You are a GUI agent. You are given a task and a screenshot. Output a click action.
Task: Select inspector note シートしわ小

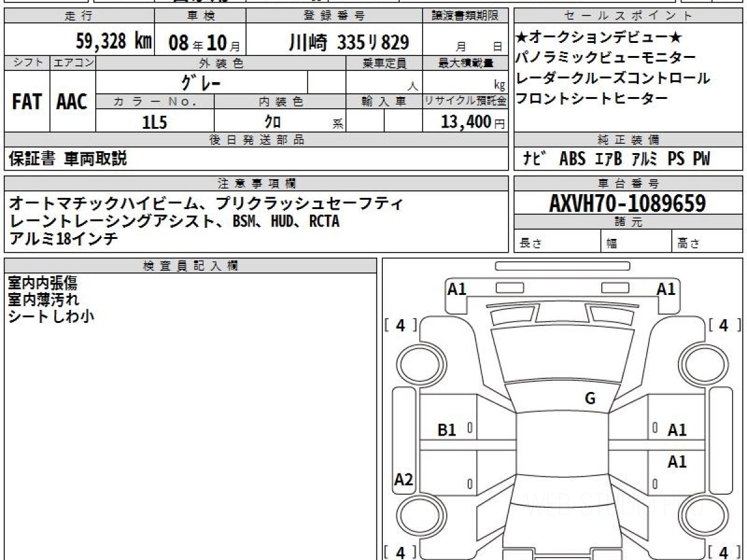[51, 315]
